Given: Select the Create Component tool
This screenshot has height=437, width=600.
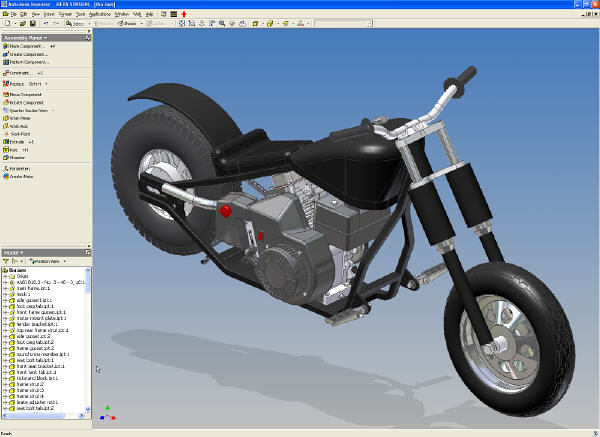Looking at the screenshot, I should [x=28, y=54].
